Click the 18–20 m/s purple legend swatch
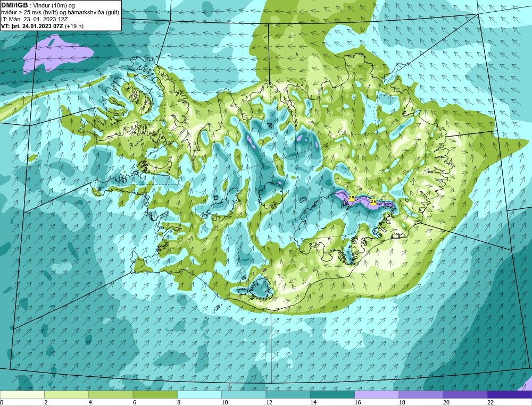Image resolution: width=532 pixels, height=406 pixels. tap(421, 395)
